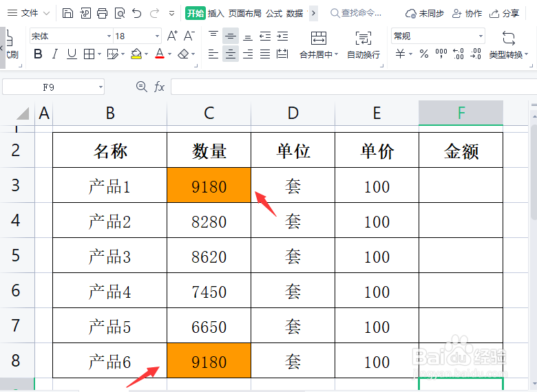The height and width of the screenshot is (392, 537).
Task: Open the font size 18 dropdown
Action: click(157, 36)
